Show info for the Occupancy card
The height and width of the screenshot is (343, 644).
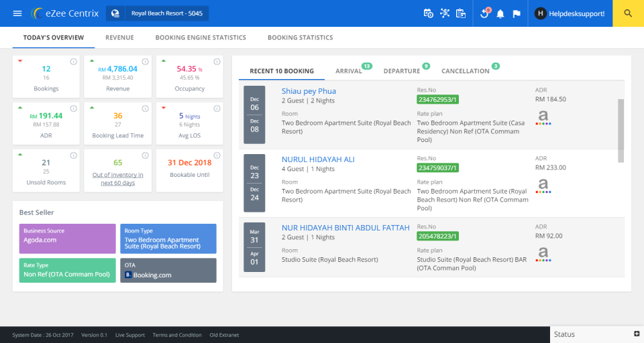(x=217, y=62)
